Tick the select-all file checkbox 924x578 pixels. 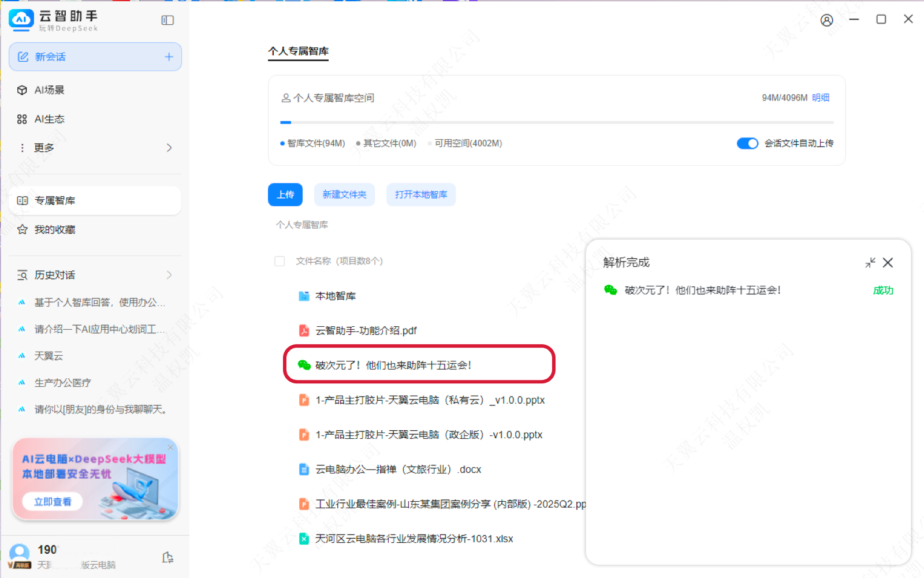click(280, 261)
